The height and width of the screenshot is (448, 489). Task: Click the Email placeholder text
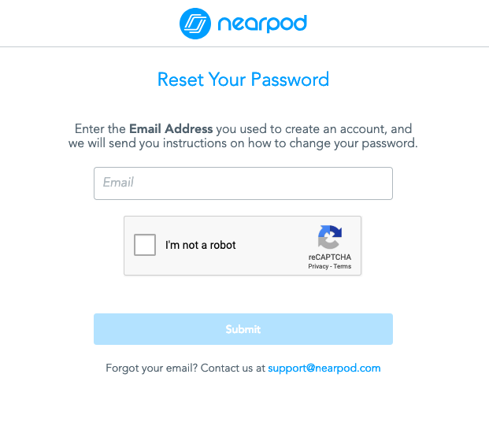pyautogui.click(x=118, y=183)
